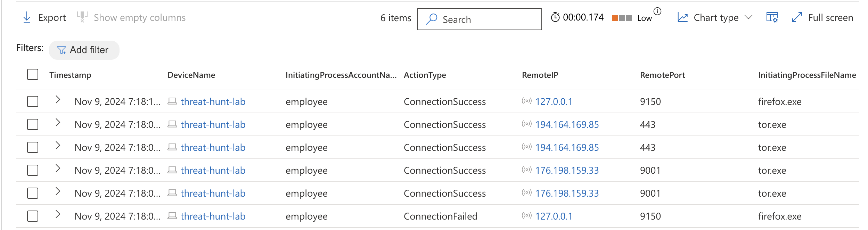Select checkbox for the ConnectionFailed row
This screenshot has width=868, height=230.
(33, 216)
